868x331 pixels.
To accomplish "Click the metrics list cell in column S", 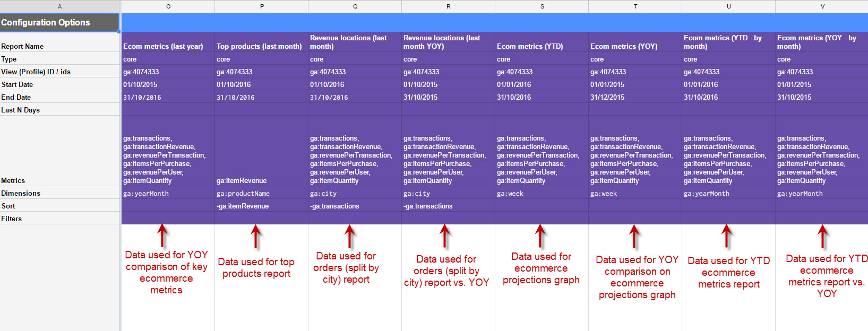I will [542, 151].
